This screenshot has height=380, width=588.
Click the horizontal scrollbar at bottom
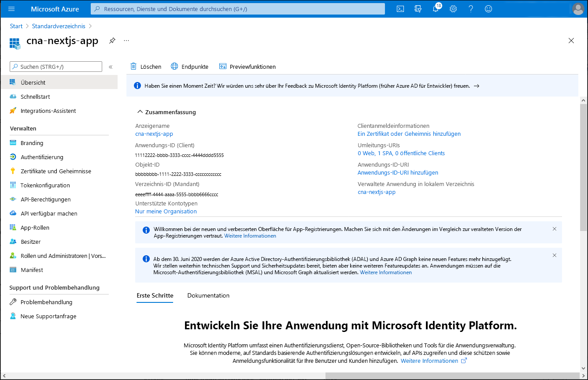pos(452,376)
